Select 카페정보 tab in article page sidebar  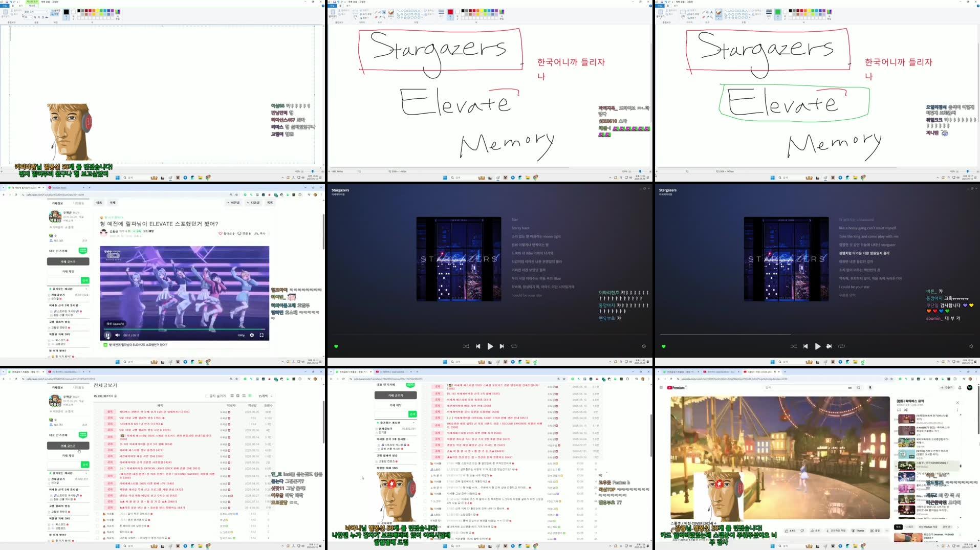point(57,203)
